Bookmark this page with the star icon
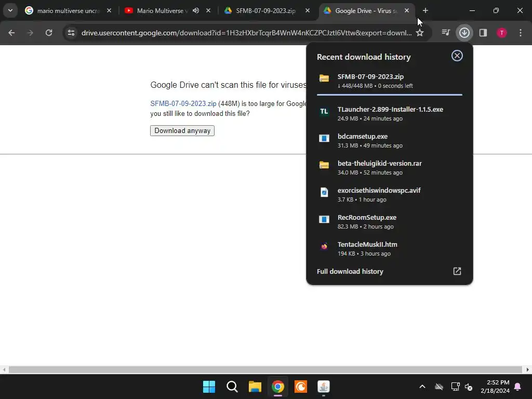 click(x=420, y=33)
